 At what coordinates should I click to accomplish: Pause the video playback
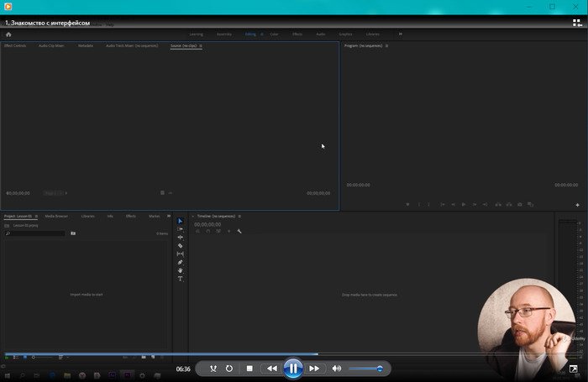click(x=292, y=369)
